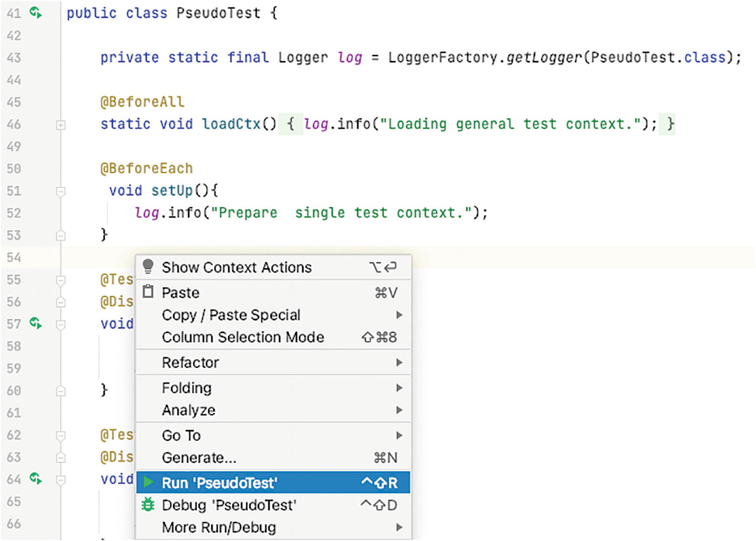This screenshot has width=756, height=541.
Task: Click run gutter icon on line 41
Action: coord(36,12)
